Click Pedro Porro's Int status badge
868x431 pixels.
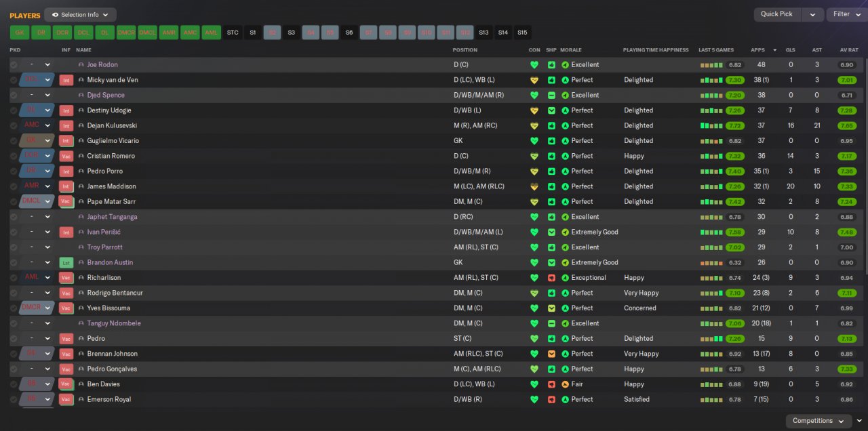coord(66,171)
